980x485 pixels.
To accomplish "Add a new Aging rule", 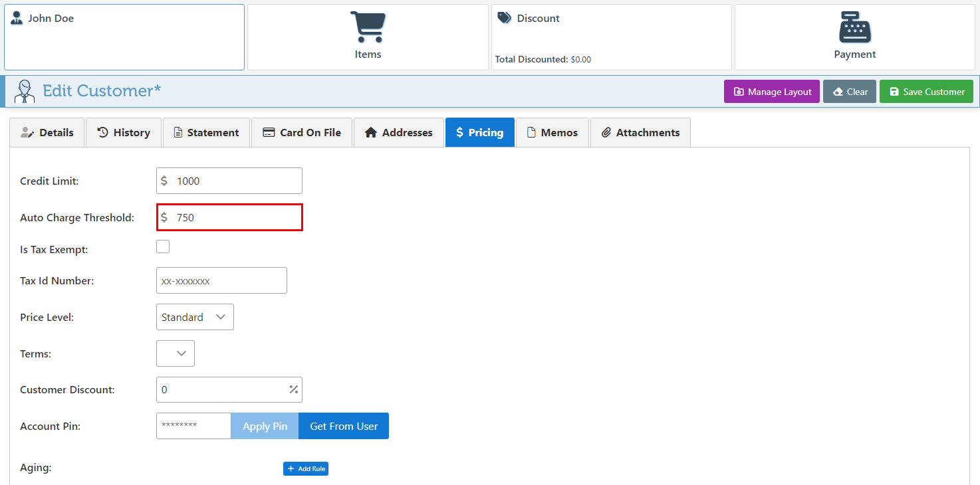I will coord(306,468).
